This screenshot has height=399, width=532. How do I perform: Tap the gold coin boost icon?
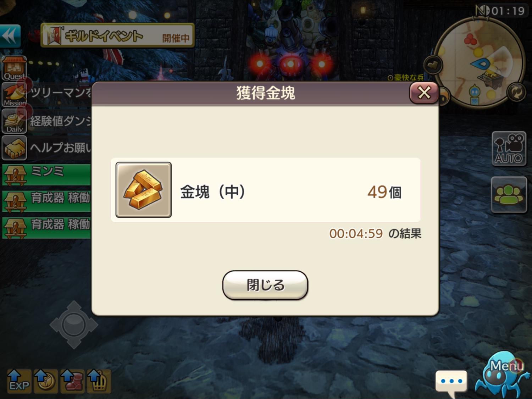pos(46,381)
